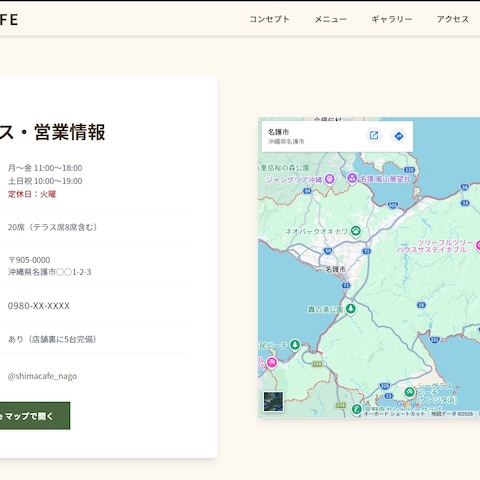
Task: Click the 月〜金 11:00〜18:00 hours line
Action: 45,168
